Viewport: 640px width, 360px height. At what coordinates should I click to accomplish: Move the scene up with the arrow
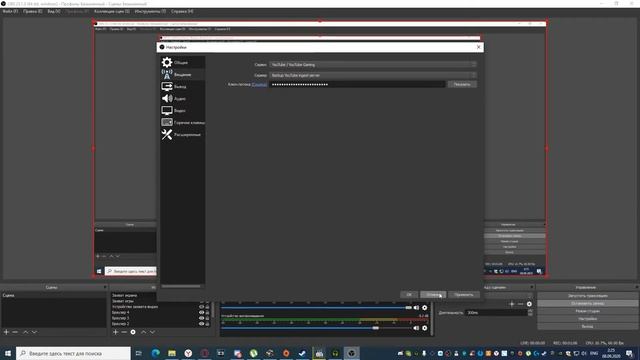[x=25, y=332]
